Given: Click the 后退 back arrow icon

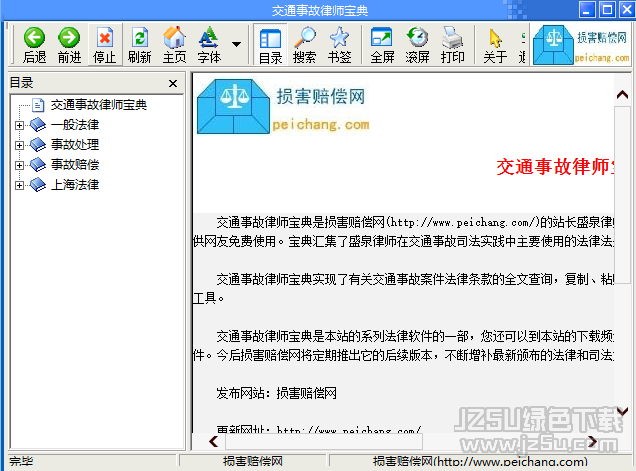Looking at the screenshot, I should (34, 38).
